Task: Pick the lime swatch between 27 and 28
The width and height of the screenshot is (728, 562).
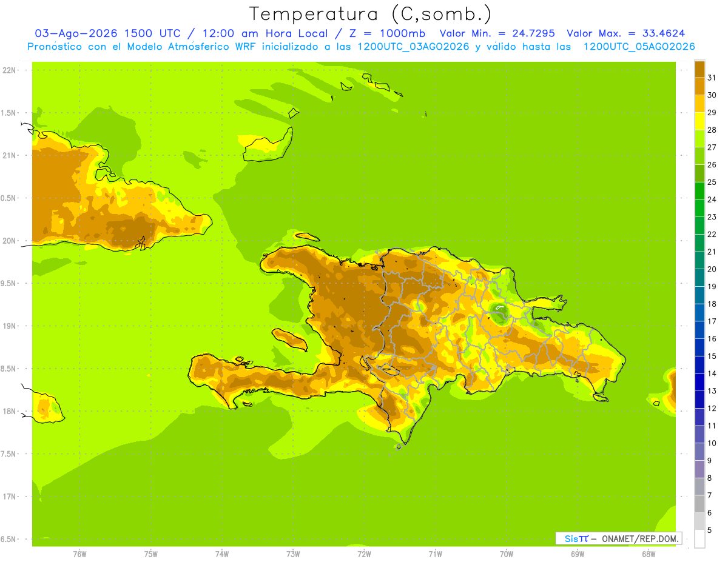Action: 699,138
